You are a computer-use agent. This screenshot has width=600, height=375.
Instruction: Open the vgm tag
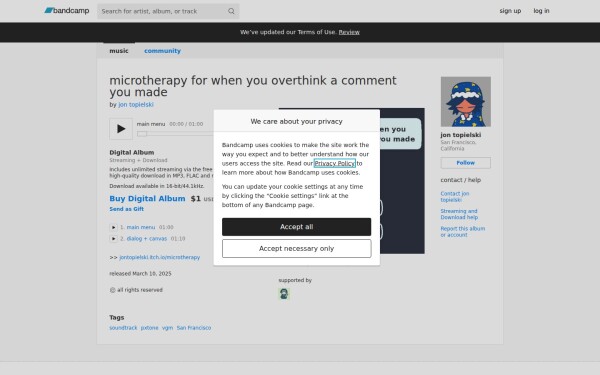coord(167,328)
